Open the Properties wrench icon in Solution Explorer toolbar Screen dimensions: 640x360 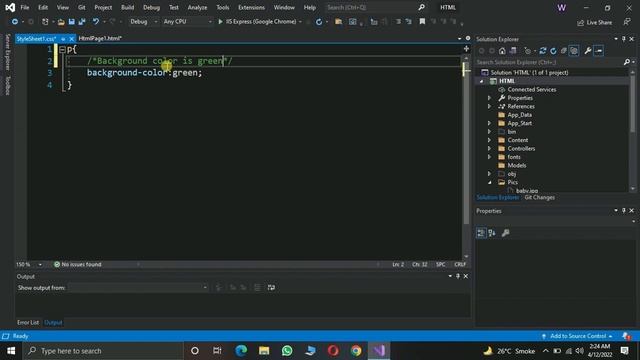point(588,51)
